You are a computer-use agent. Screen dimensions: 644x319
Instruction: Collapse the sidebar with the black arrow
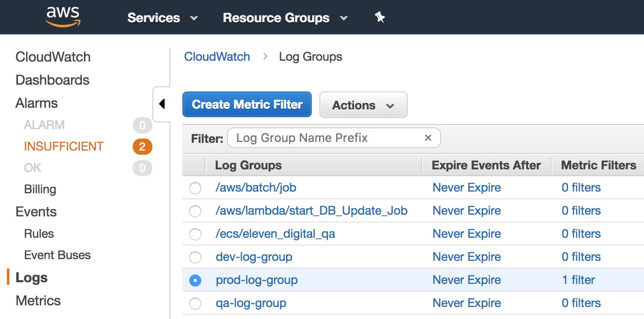pyautogui.click(x=162, y=104)
